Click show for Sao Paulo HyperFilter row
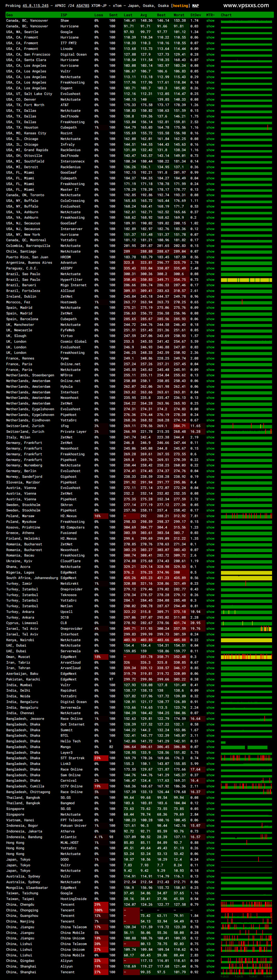This screenshot has height=980, width=277. (x=210, y=280)
